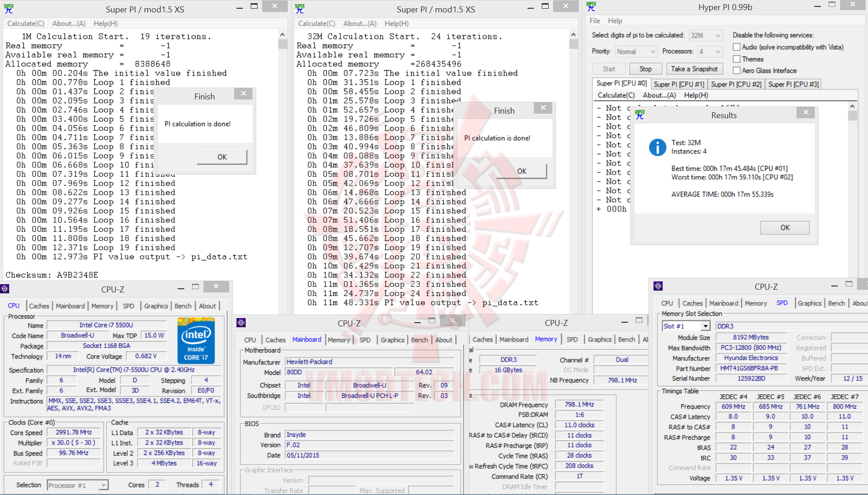The width and height of the screenshot is (868, 495).
Task: Minimize the CPU-Z Motherboard window
Action: [418, 321]
